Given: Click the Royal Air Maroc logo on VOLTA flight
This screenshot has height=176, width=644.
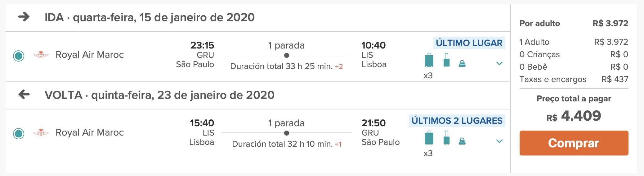Looking at the screenshot, I should [x=41, y=132].
